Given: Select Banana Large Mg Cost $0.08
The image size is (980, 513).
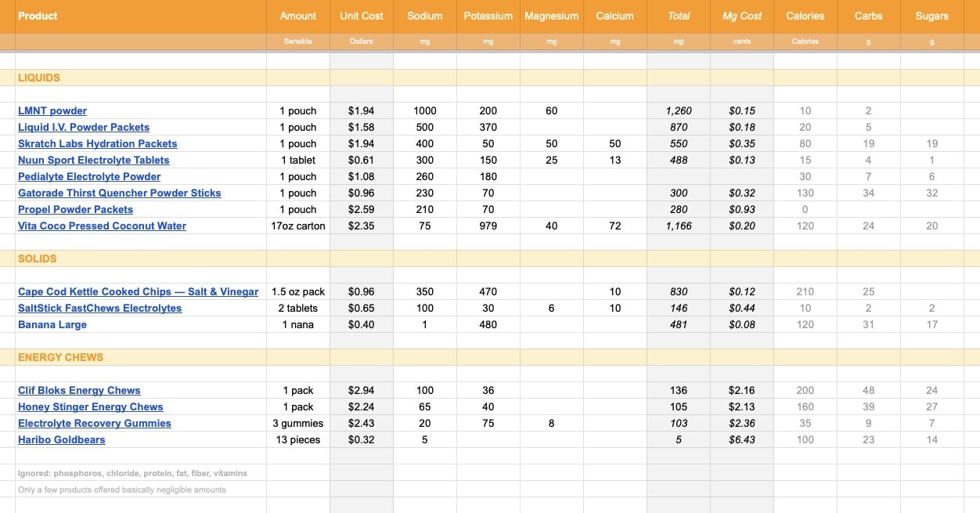Looking at the screenshot, I should pos(742,324).
